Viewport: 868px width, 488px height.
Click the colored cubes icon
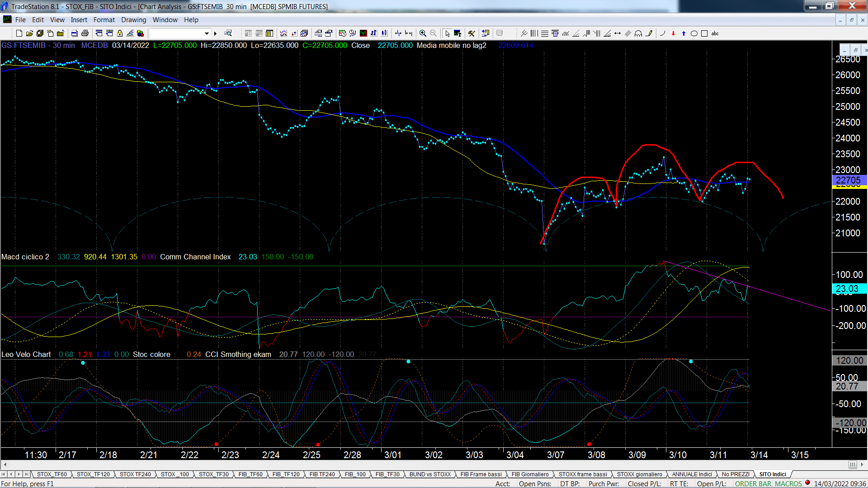[x=141, y=33]
